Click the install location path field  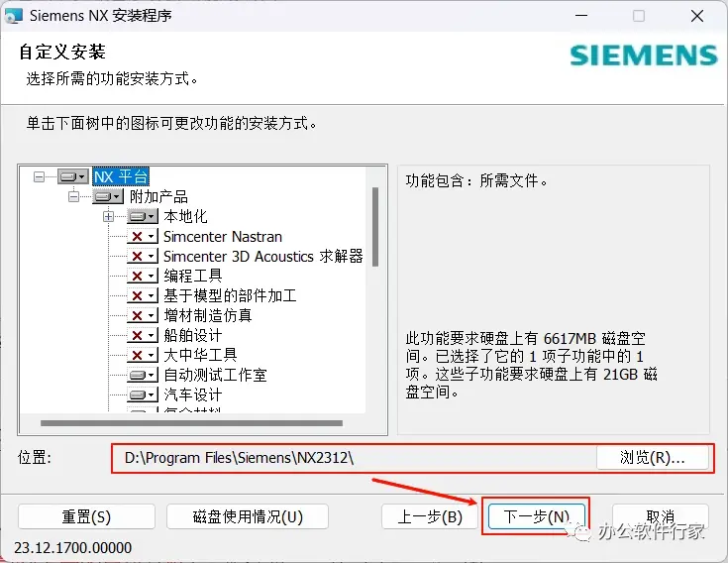tap(354, 458)
